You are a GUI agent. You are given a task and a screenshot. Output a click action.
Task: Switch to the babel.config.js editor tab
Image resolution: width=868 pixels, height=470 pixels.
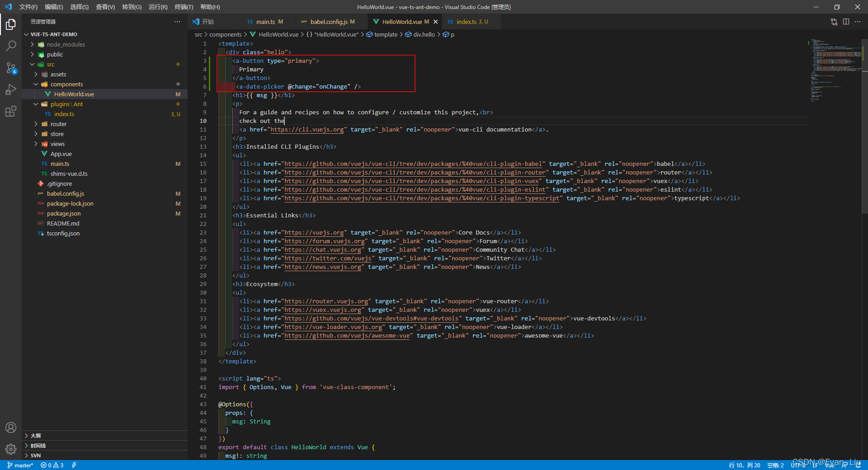[x=331, y=22]
